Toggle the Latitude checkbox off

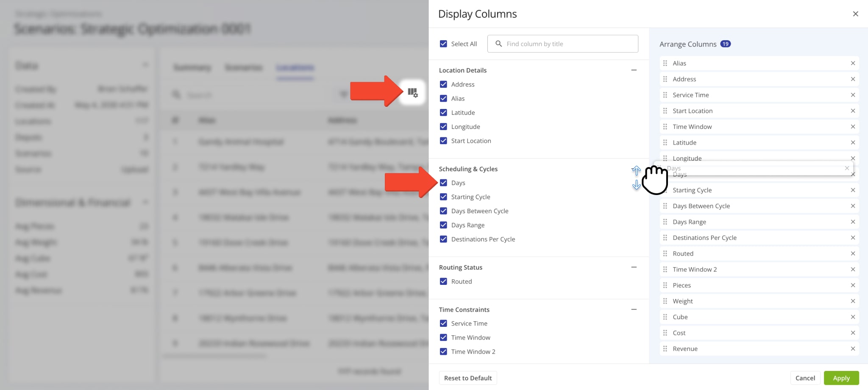[x=443, y=113]
